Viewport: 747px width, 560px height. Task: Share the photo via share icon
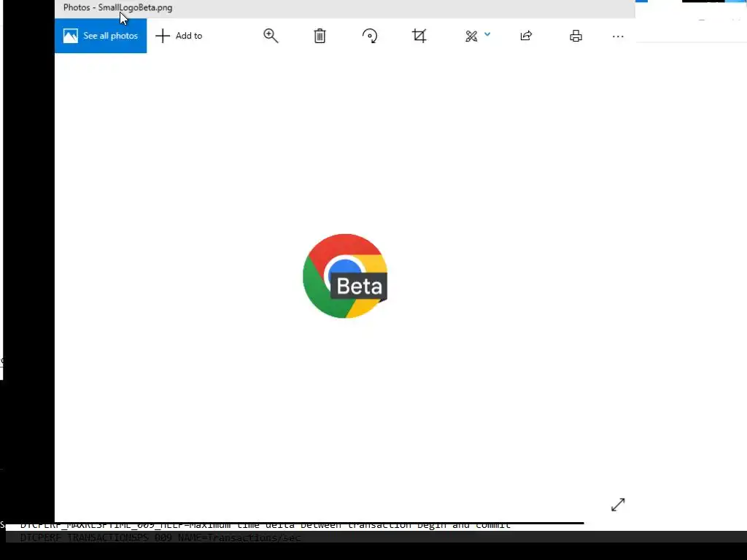(526, 36)
